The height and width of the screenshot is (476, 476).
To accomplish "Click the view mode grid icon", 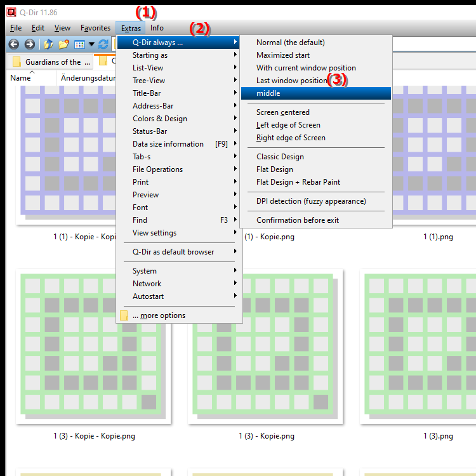I will (79, 44).
